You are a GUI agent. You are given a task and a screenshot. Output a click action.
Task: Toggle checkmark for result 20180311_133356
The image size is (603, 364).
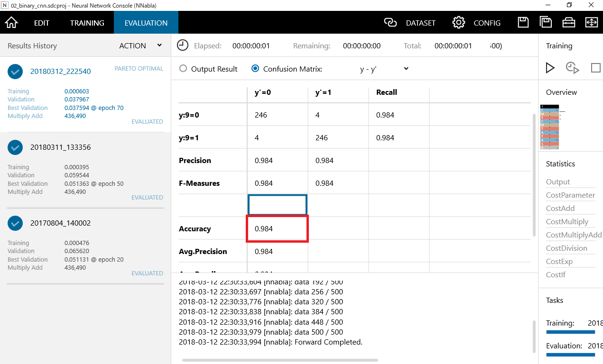[x=15, y=147]
